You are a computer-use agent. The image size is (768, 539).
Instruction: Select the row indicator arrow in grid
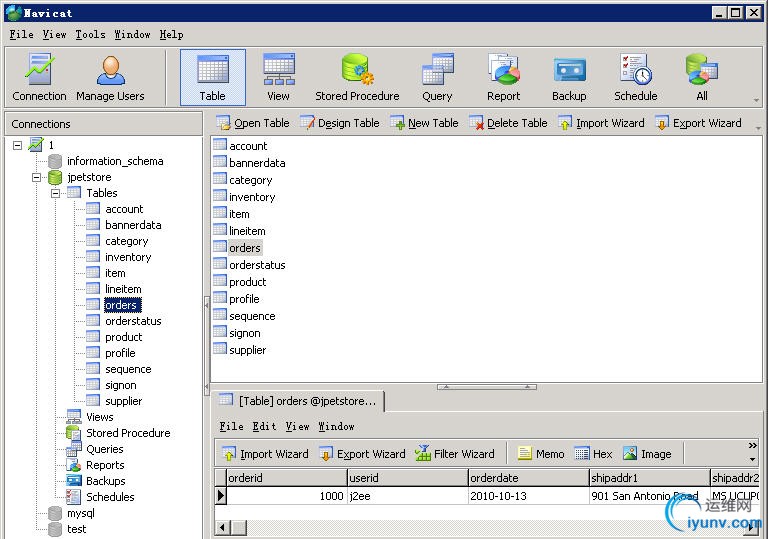[220, 496]
